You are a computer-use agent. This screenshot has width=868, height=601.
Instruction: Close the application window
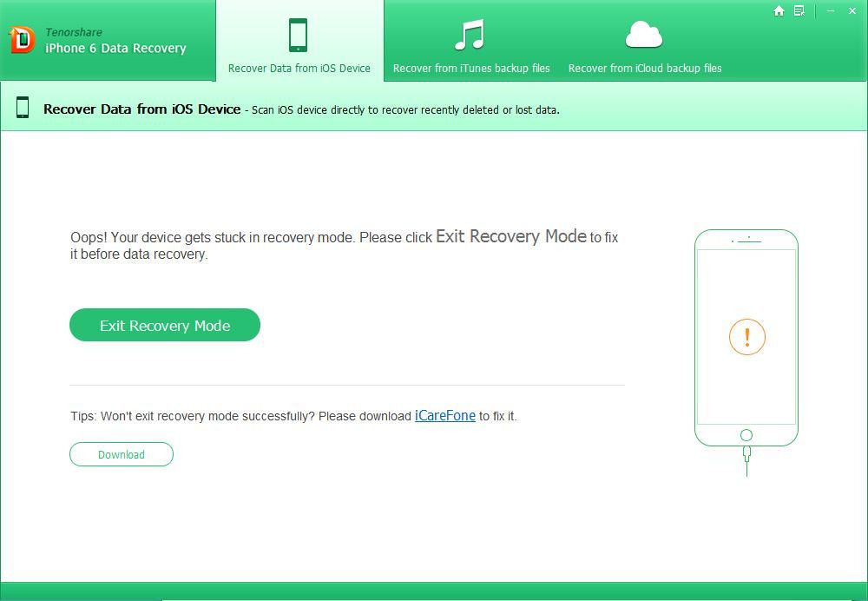(x=852, y=11)
